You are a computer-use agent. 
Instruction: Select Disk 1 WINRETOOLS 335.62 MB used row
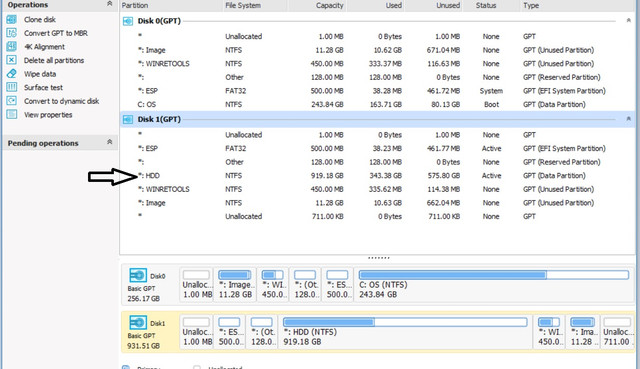coord(377,189)
